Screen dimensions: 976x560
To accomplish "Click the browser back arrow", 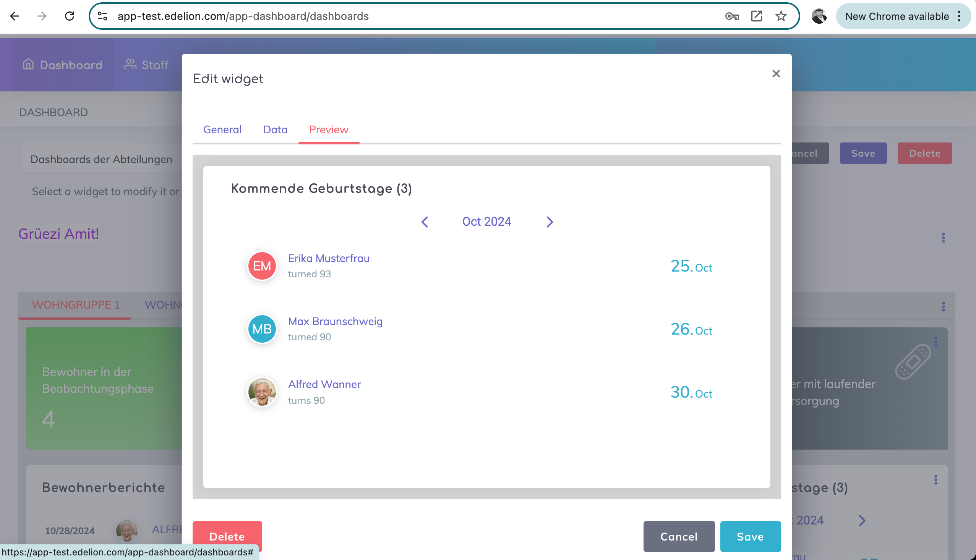I will pyautogui.click(x=15, y=16).
